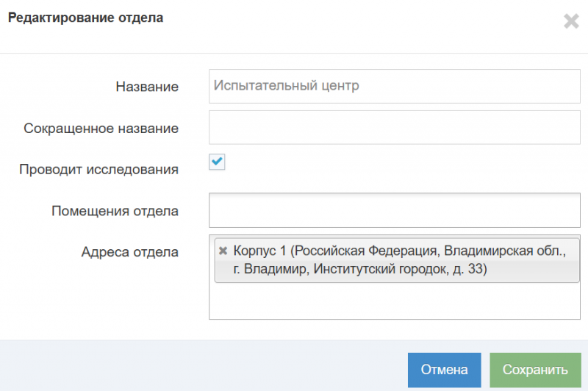588x391 pixels.
Task: Focus the Сокращенное название input field
Action: click(395, 128)
